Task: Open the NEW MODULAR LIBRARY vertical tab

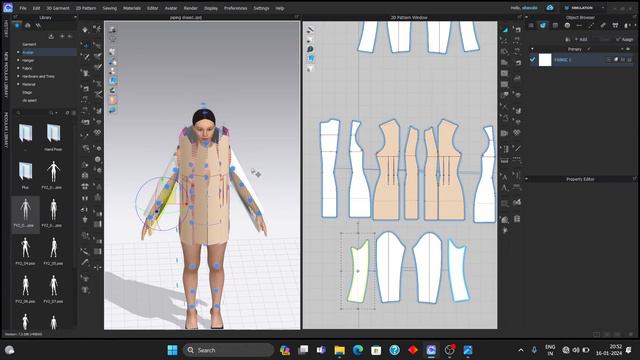Action: [6, 75]
